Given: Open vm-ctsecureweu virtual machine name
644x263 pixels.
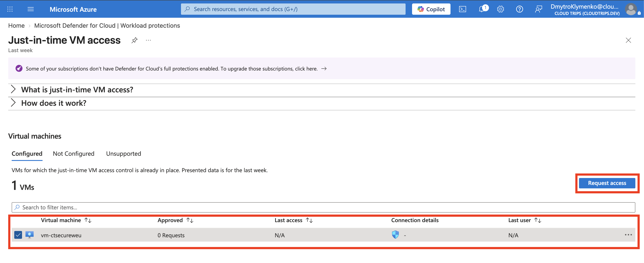Looking at the screenshot, I should pos(61,235).
